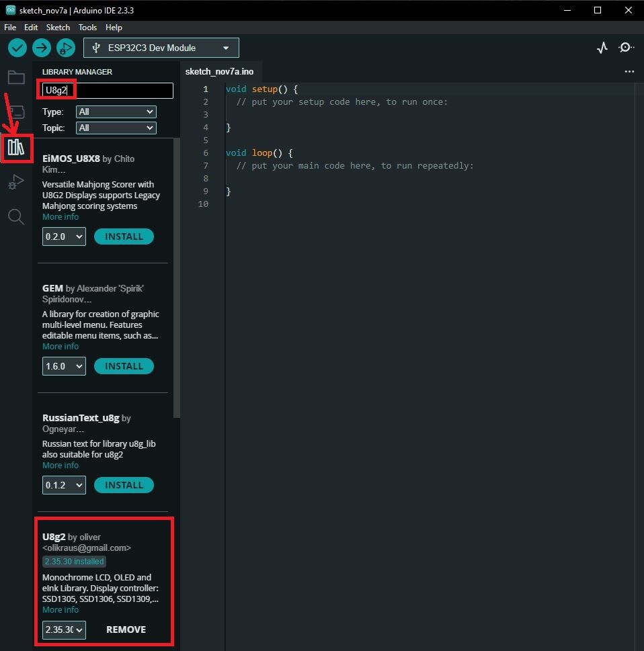Install the EiMOS_U8X8 library

[x=124, y=236]
